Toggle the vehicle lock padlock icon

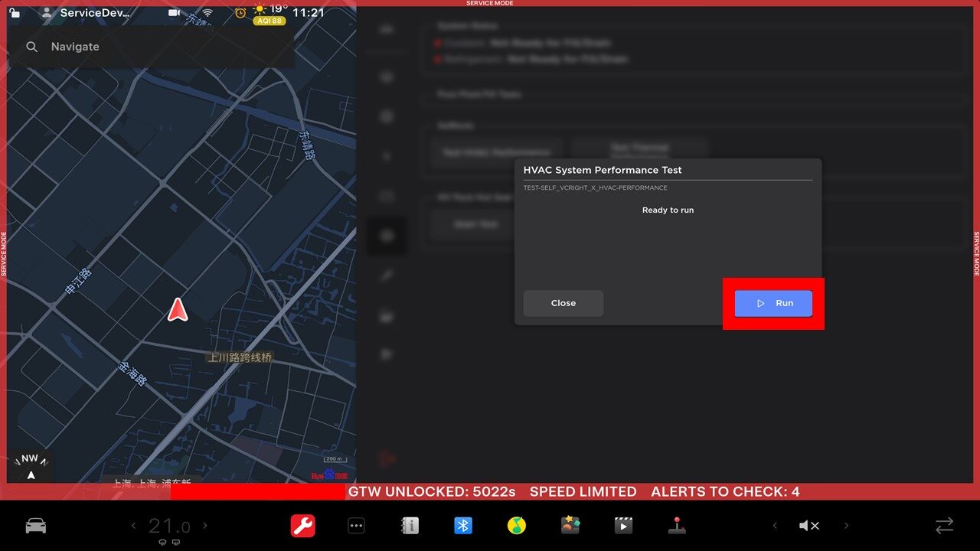pos(15,13)
